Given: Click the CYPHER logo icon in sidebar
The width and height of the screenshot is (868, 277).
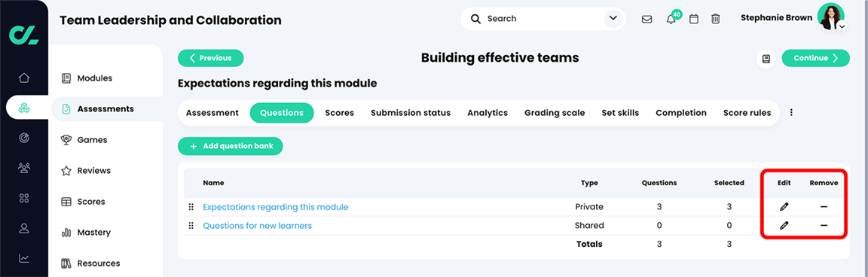Looking at the screenshot, I should pos(24,34).
